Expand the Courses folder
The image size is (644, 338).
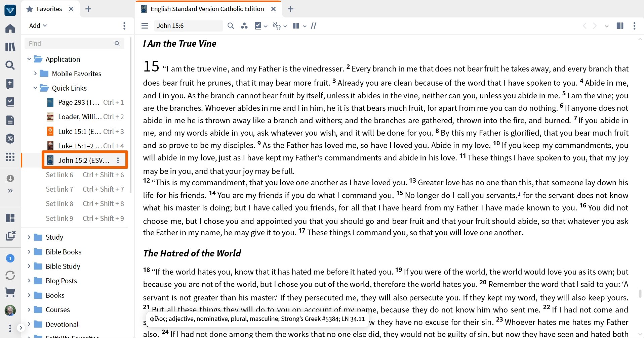(29, 309)
